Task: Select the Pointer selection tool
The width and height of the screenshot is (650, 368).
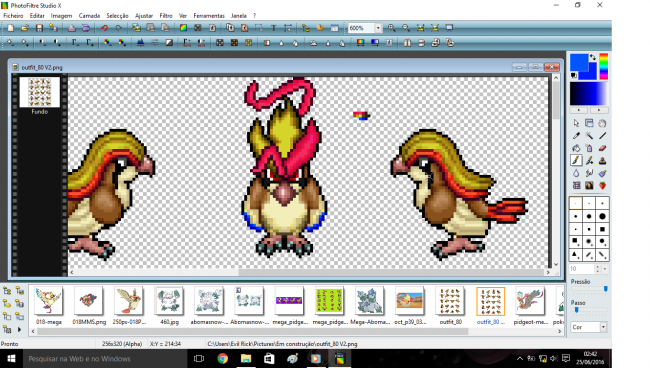Action: point(576,123)
